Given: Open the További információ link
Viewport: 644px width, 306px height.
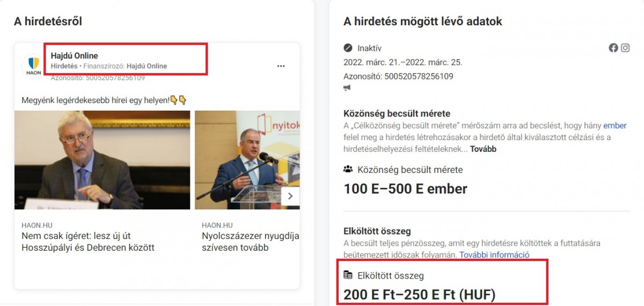Looking at the screenshot, I should pos(494,254).
